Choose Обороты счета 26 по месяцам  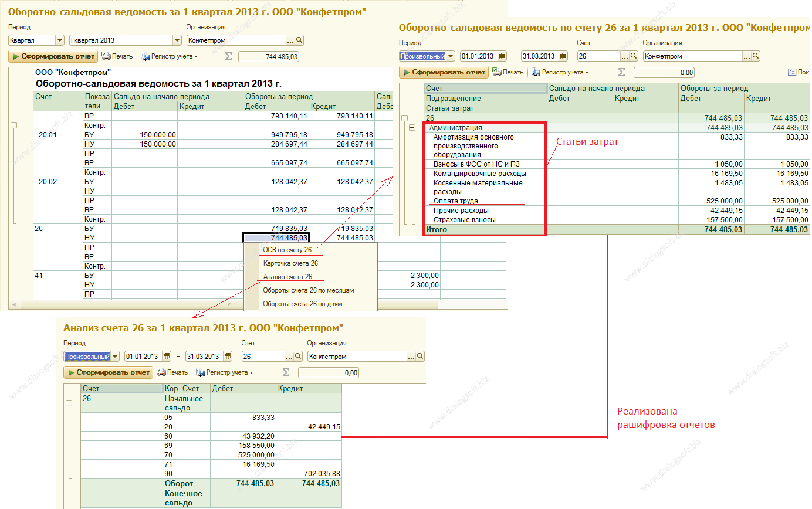tap(309, 290)
